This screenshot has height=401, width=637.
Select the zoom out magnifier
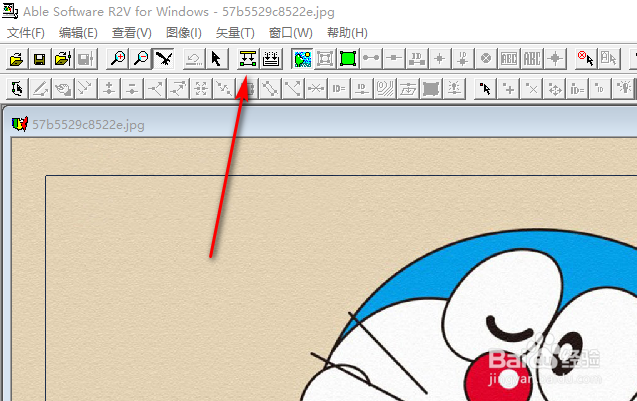[141, 59]
